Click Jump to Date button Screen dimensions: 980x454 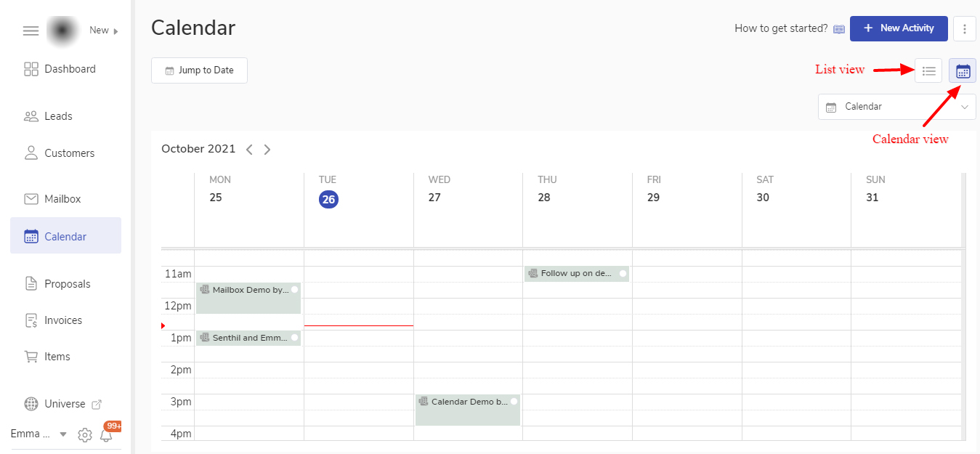(x=199, y=70)
